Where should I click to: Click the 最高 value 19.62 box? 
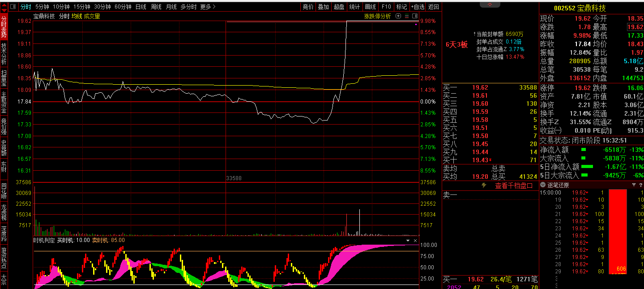635,27
